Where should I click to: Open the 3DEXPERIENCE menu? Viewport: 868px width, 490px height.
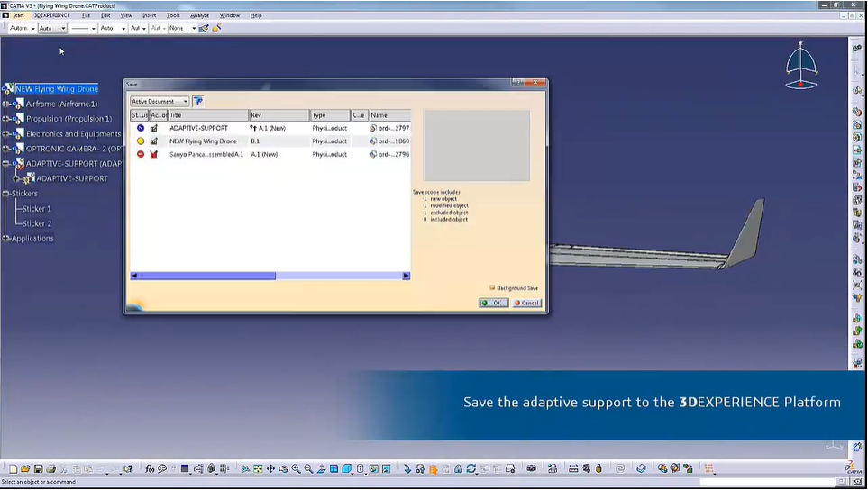[x=52, y=15]
